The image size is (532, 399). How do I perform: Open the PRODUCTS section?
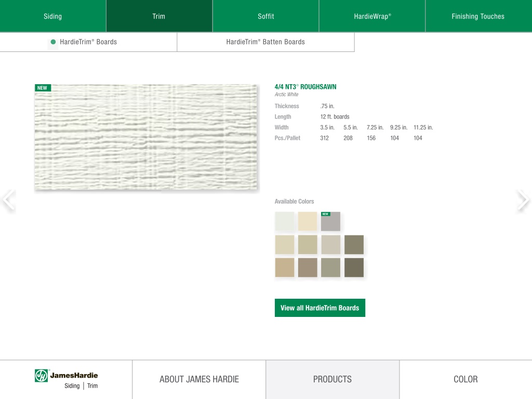coord(332,379)
